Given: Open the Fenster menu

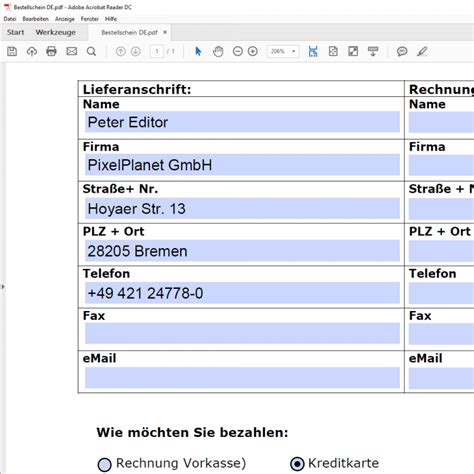Looking at the screenshot, I should tap(90, 19).
